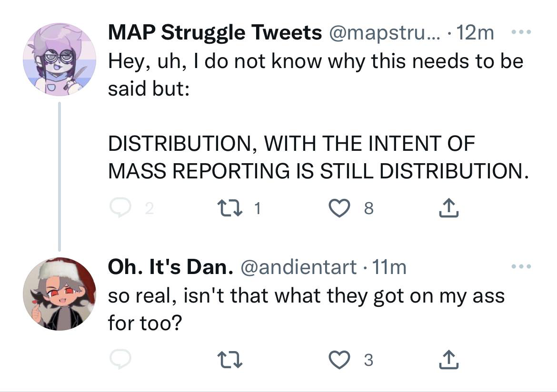This screenshot has height=392, width=557.
Task: Reply to the MAP Struggle Tweets post
Action: [121, 208]
